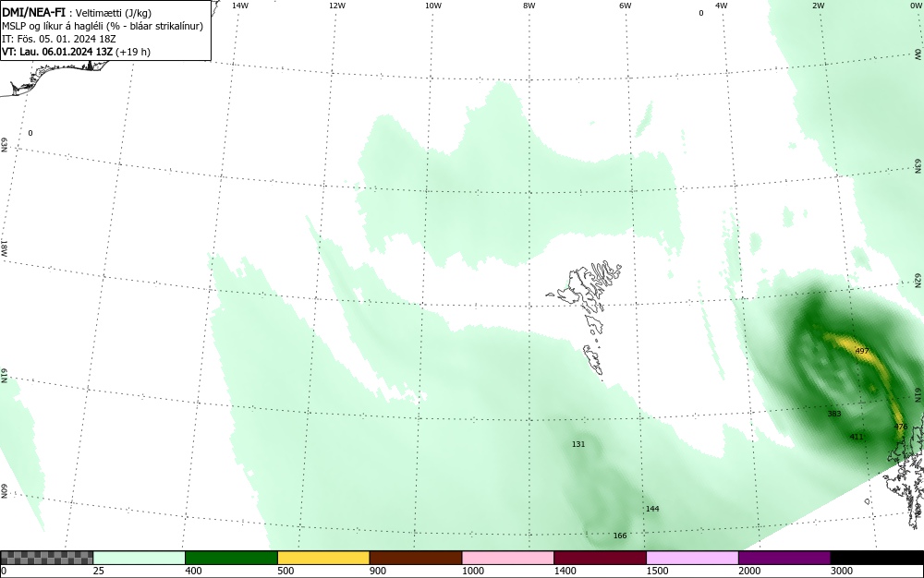Click the 6W longitude label
Image resolution: width=924 pixels, height=578 pixels.
(626, 6)
